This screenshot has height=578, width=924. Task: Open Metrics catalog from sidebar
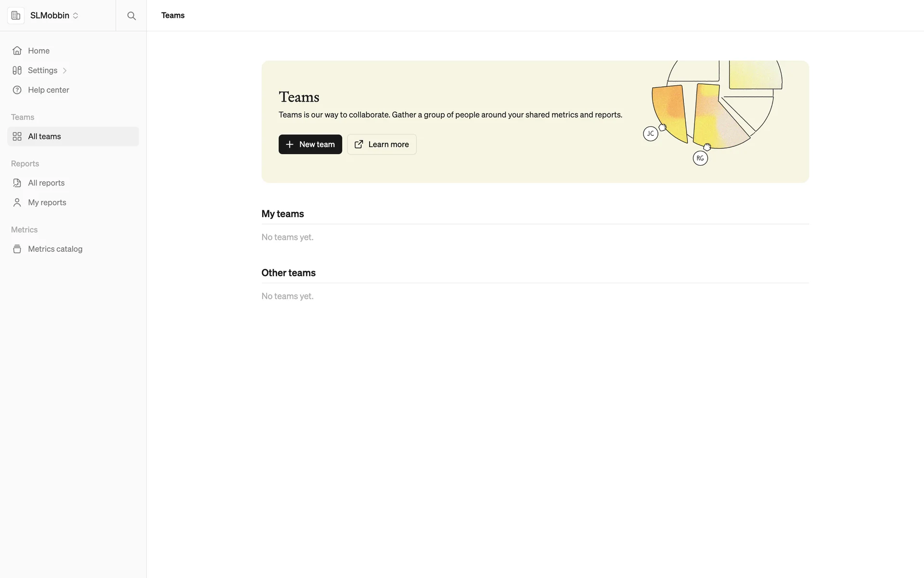point(55,249)
